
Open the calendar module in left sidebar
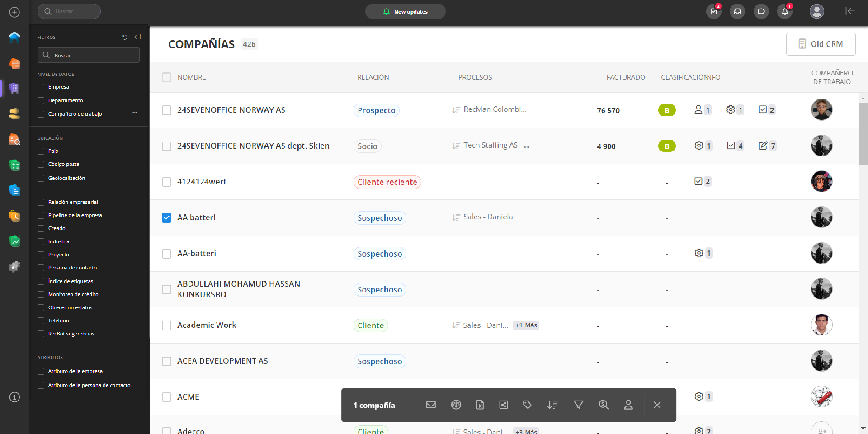[x=14, y=63]
